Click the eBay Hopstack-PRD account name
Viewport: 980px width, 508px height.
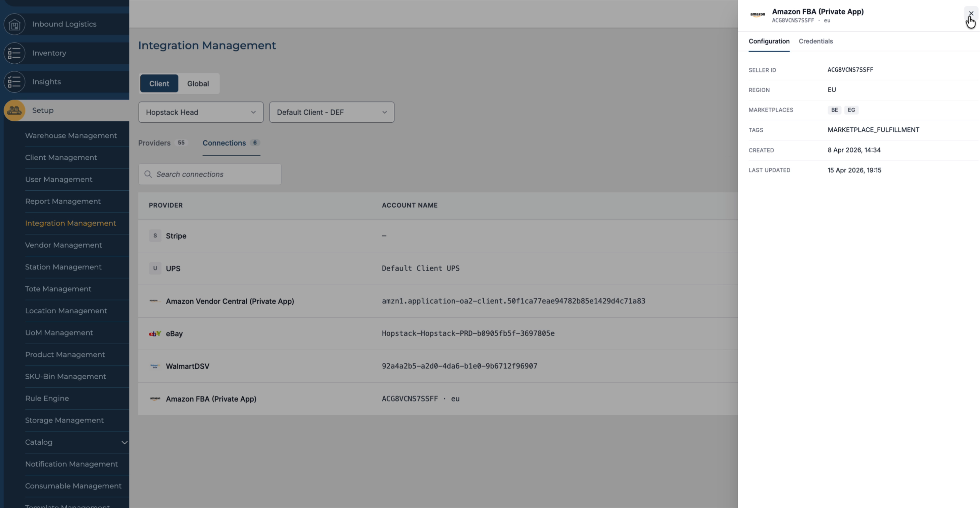tap(468, 334)
